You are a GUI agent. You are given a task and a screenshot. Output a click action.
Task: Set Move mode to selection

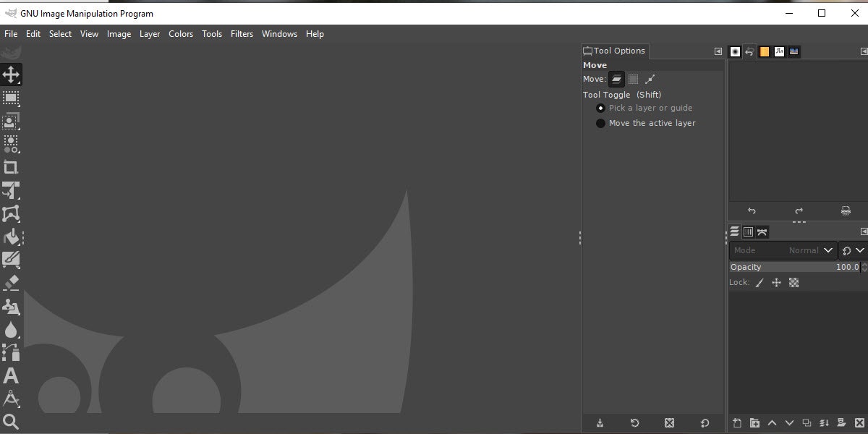633,79
